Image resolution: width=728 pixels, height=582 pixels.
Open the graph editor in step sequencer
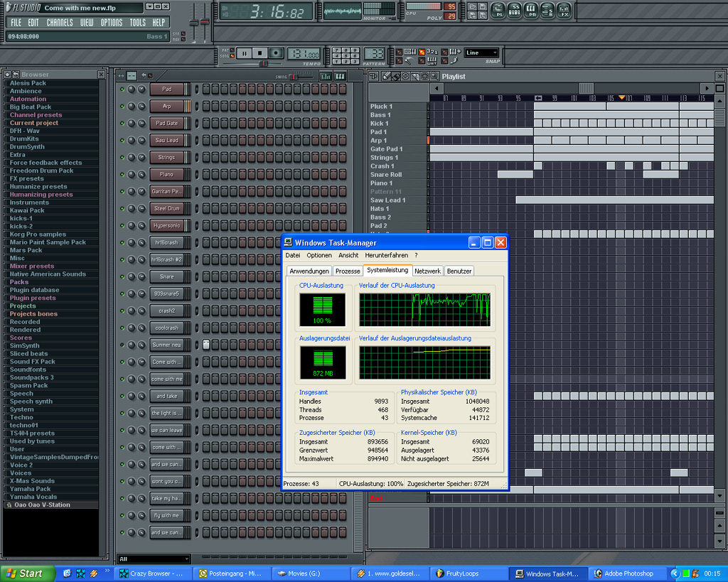click(x=326, y=76)
